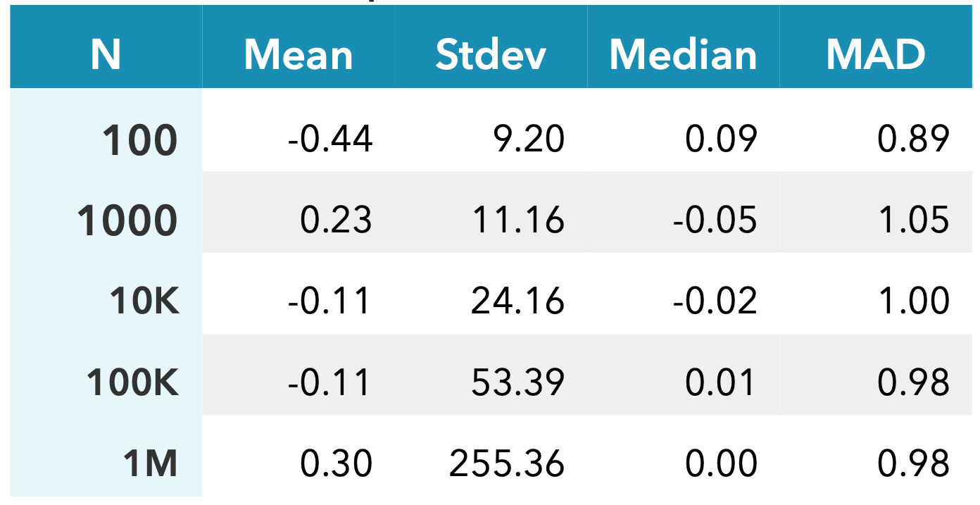Click the 1000 row label
Screen dimensions: 980x505
point(127,221)
